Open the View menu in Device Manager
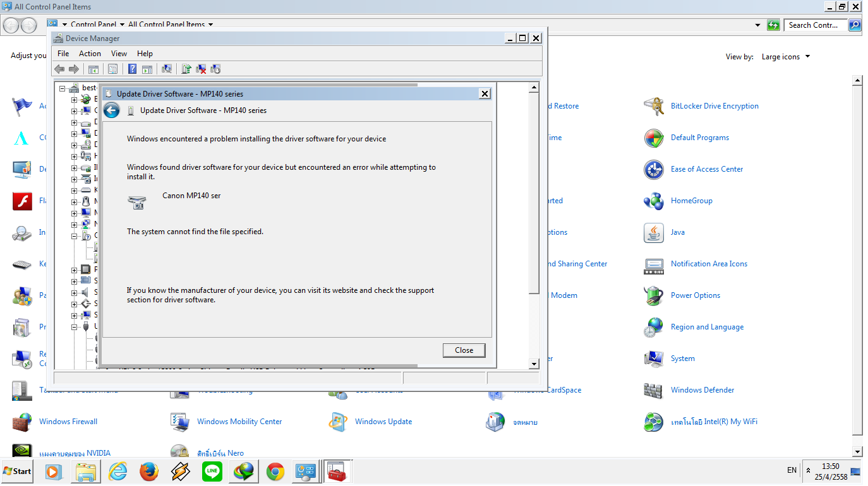The height and width of the screenshot is (486, 868). pyautogui.click(x=119, y=54)
